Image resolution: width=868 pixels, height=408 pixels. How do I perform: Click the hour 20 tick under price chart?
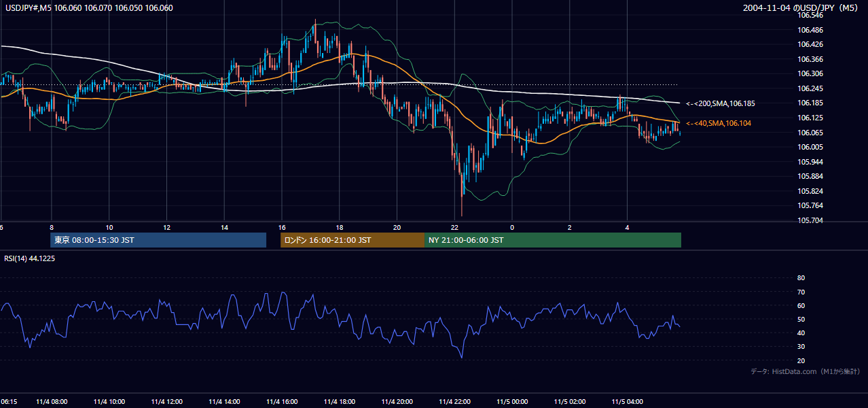pyautogui.click(x=397, y=227)
